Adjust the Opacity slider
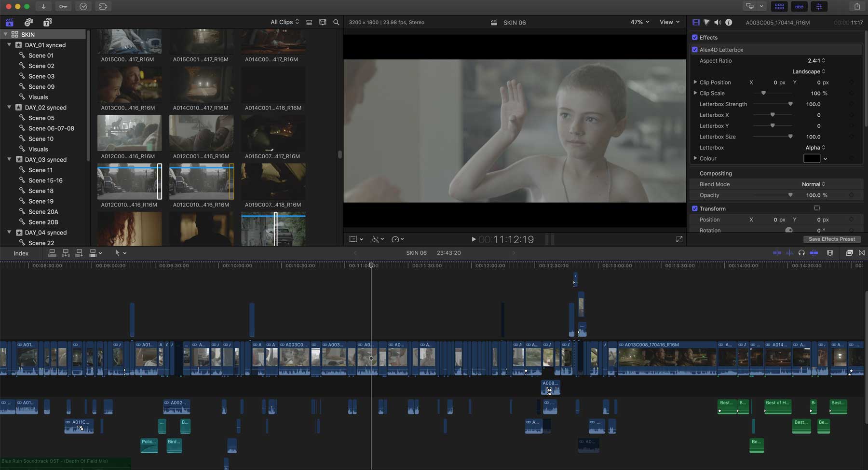The width and height of the screenshot is (868, 470). (x=772, y=195)
